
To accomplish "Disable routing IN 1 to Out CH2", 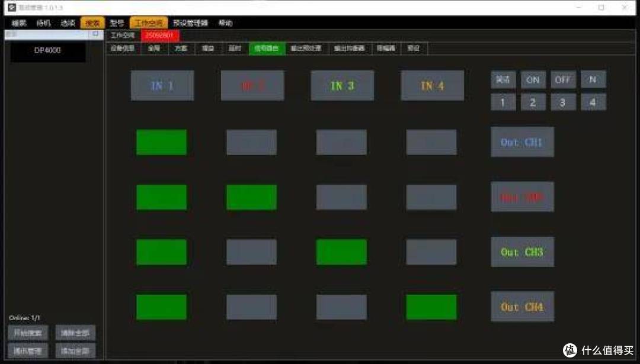I will click(161, 197).
